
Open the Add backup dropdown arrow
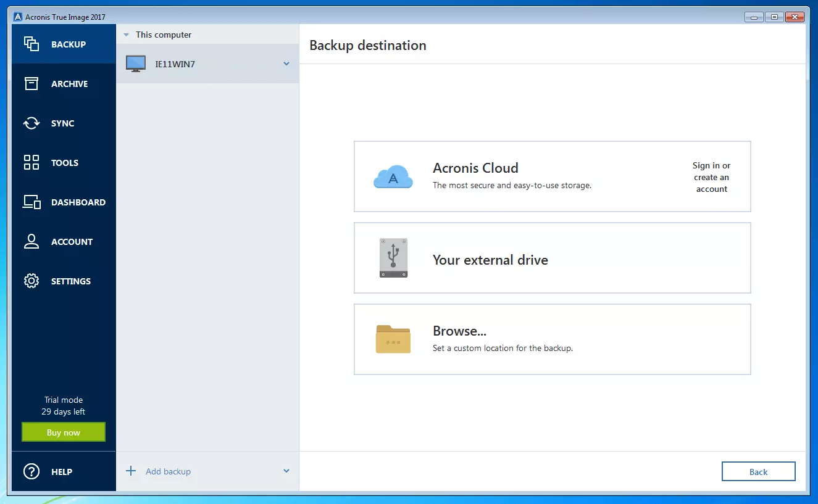click(x=286, y=471)
